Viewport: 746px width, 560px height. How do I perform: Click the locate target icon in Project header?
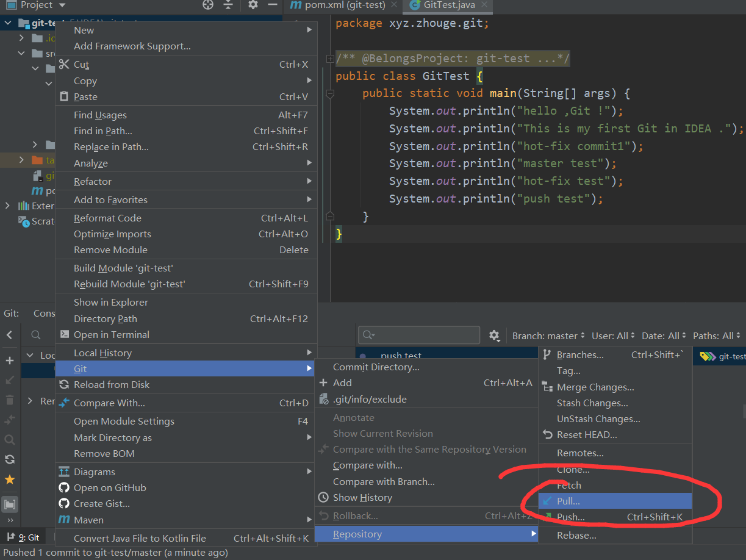(208, 5)
